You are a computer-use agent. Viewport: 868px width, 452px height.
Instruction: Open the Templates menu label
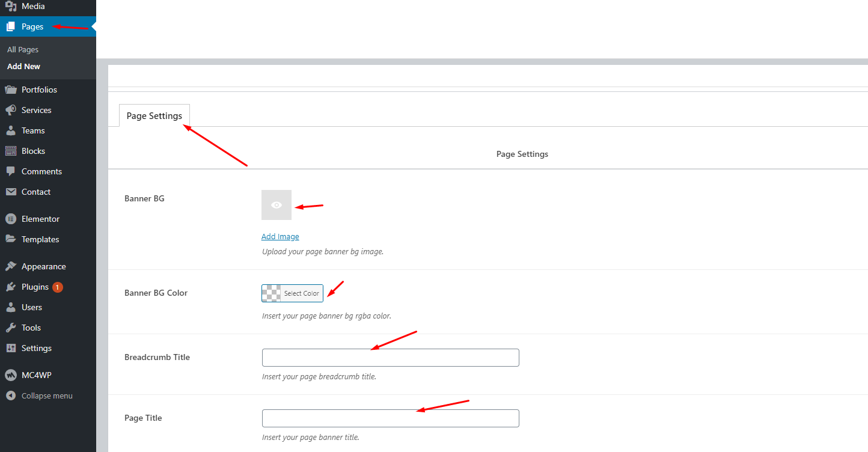click(x=40, y=239)
